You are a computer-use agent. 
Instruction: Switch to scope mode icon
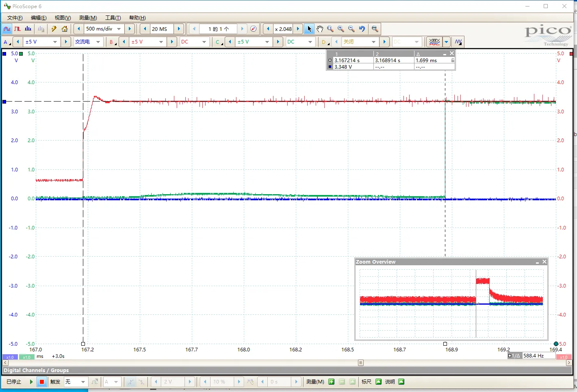coord(7,29)
